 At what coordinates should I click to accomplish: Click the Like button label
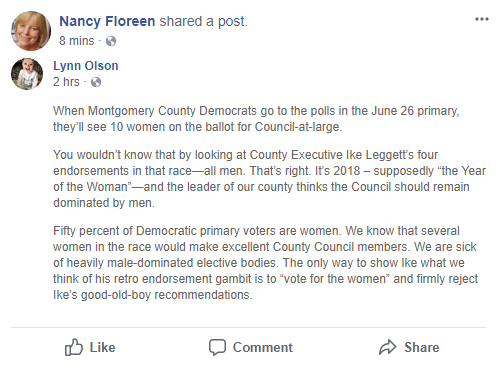(x=102, y=347)
